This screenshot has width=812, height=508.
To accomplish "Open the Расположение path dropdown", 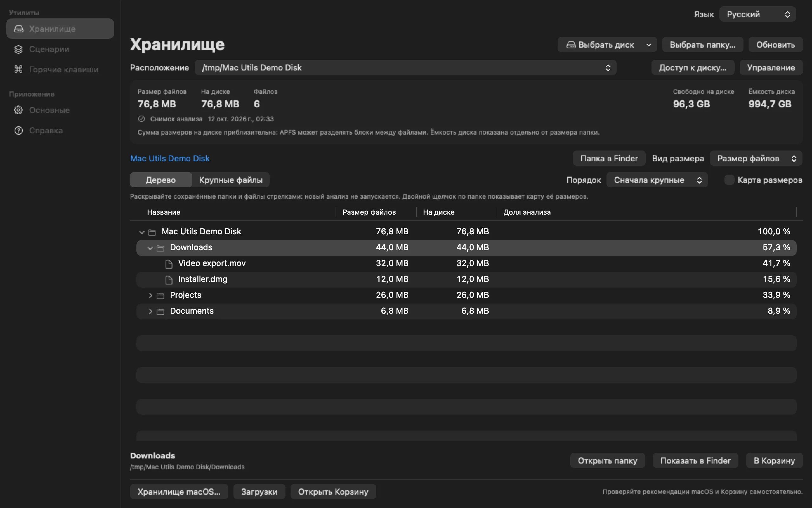I will click(405, 68).
